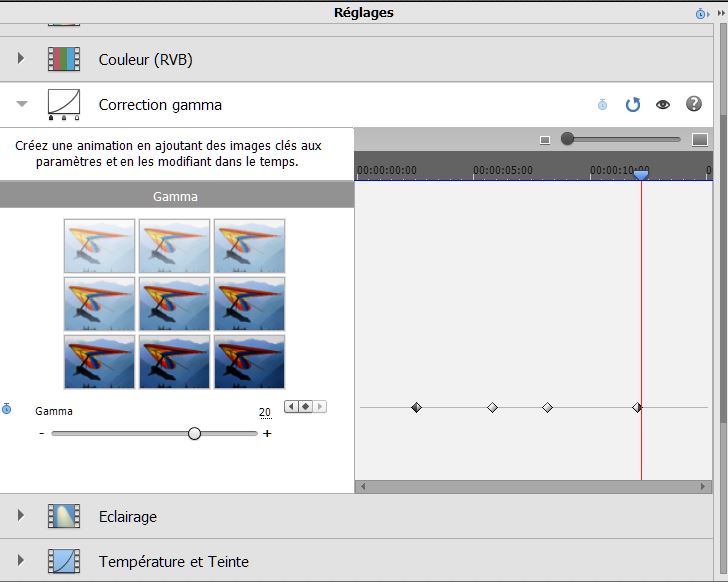Open help for Correction gamma

693,104
